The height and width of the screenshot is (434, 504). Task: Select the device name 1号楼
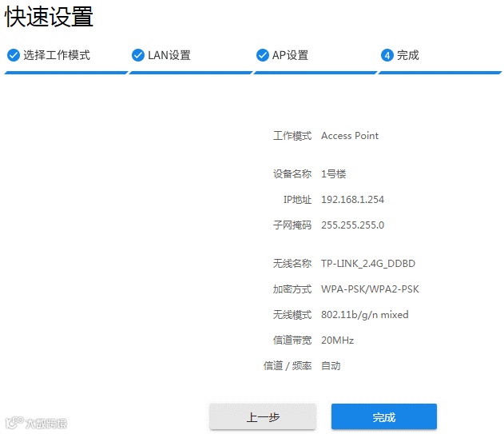click(334, 174)
